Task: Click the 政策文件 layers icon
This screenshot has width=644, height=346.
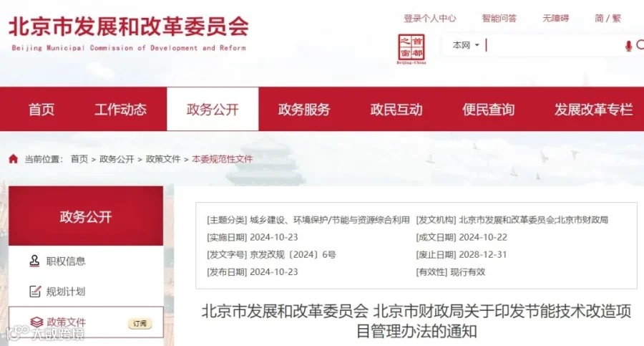Action: coord(36,322)
